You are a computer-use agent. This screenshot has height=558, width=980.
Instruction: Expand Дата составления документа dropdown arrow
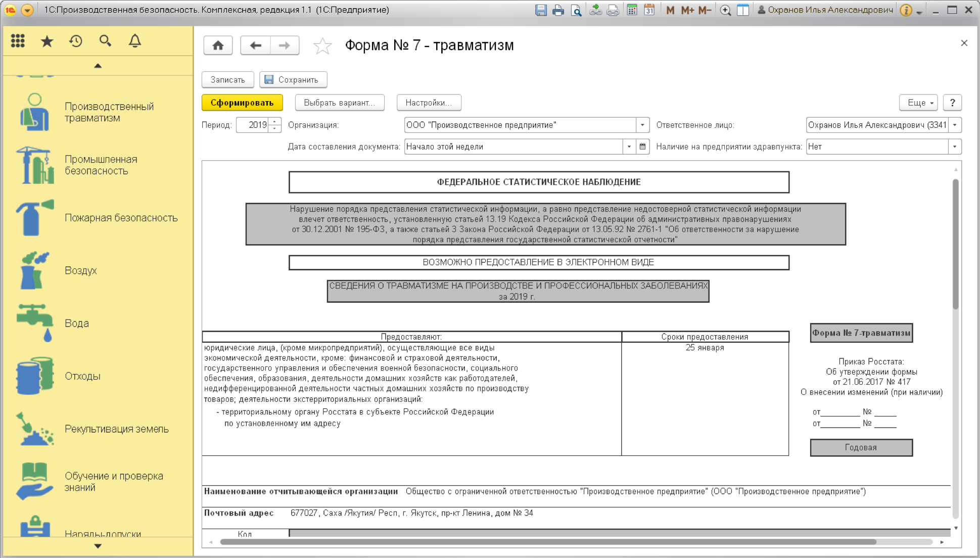pos(629,147)
